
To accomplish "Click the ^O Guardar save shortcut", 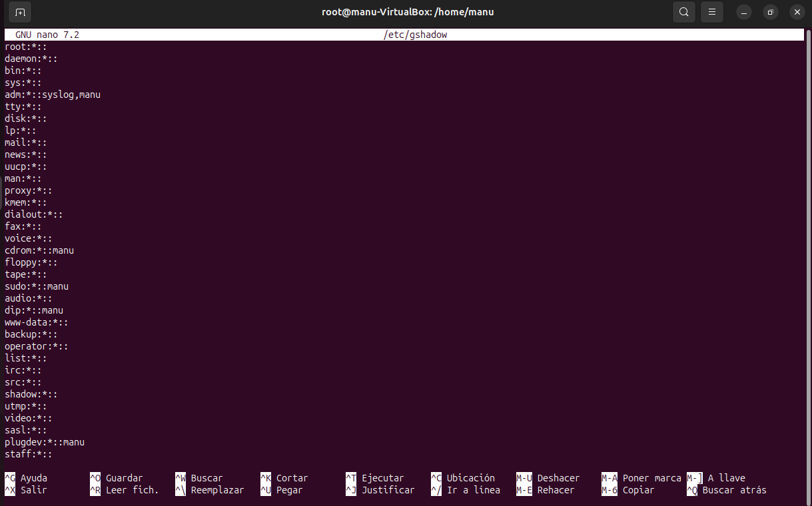I will coord(116,478).
